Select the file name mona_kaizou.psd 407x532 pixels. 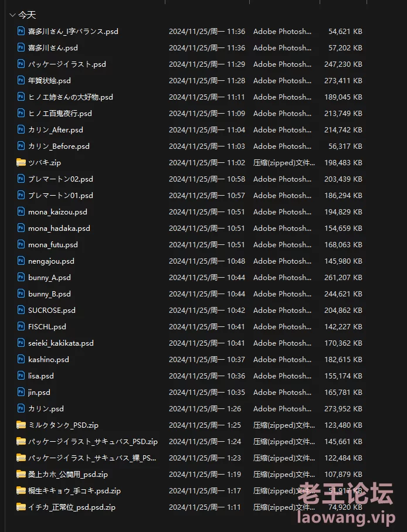57,212
